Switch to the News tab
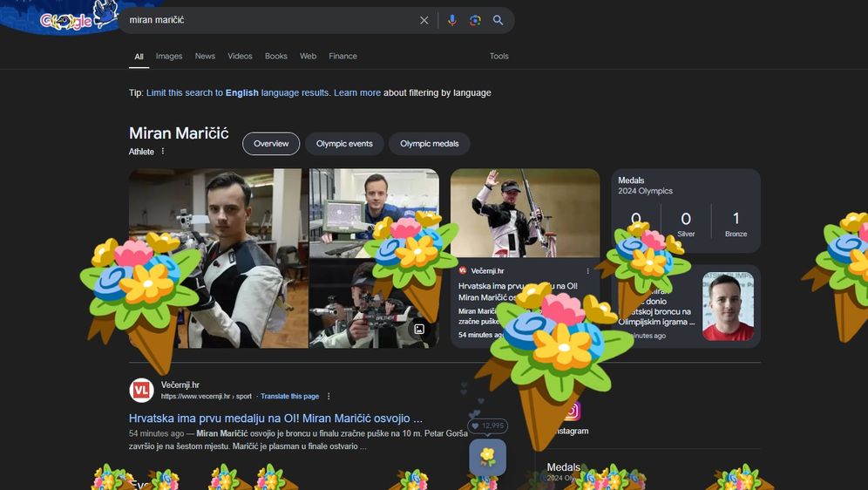 [205, 56]
